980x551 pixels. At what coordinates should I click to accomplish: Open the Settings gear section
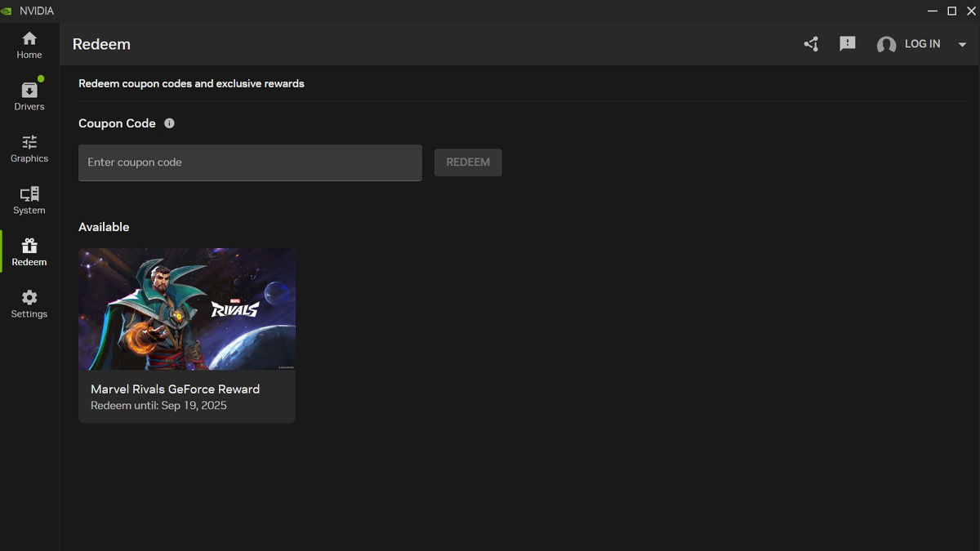click(x=29, y=304)
